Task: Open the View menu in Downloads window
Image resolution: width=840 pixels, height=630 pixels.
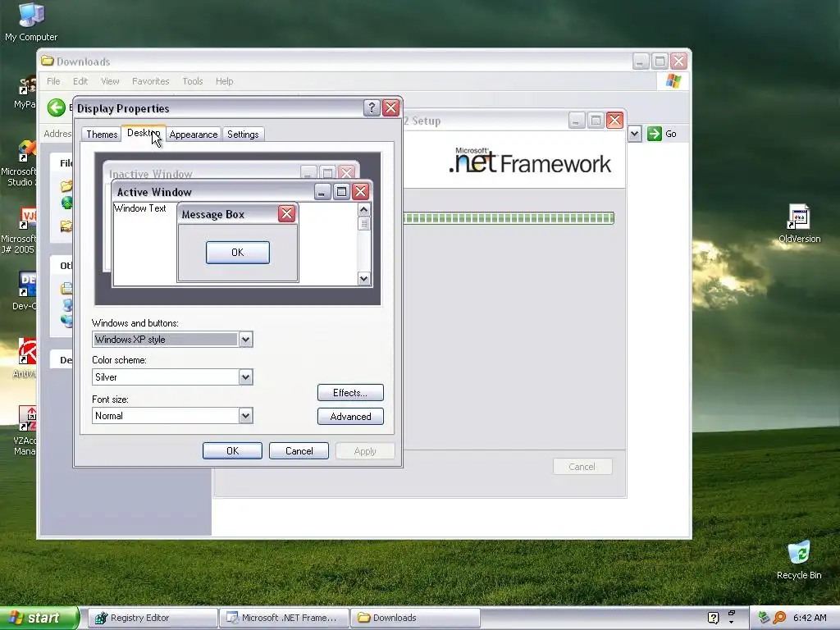Action: pos(110,81)
